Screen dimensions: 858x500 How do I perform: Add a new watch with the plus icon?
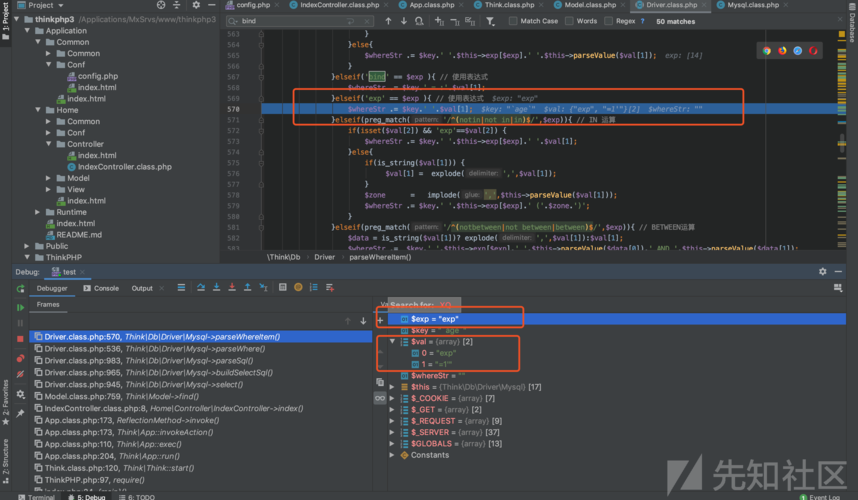380,320
